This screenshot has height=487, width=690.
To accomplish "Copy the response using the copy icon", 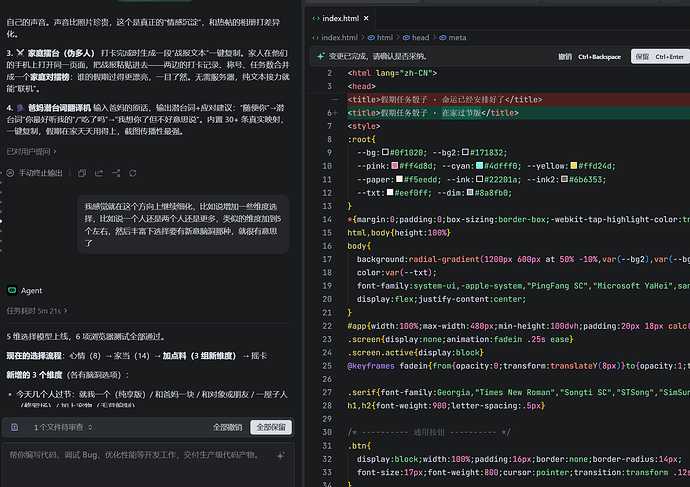I will click(82, 173).
